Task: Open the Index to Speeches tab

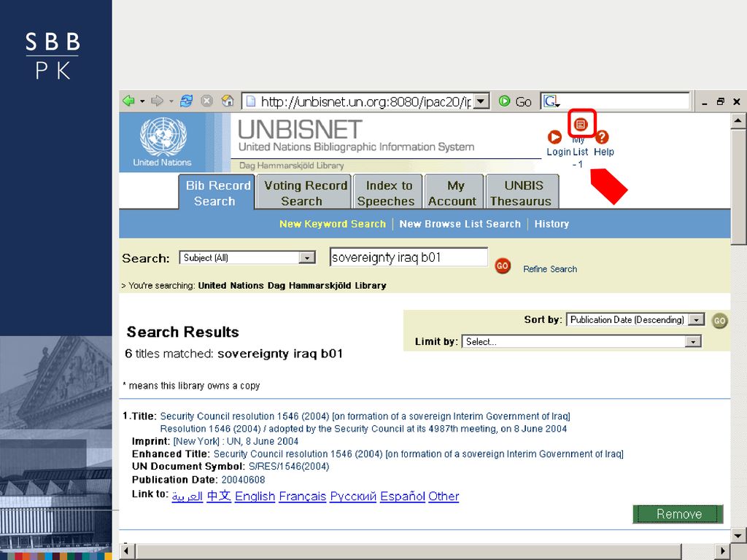Action: pyautogui.click(x=387, y=192)
